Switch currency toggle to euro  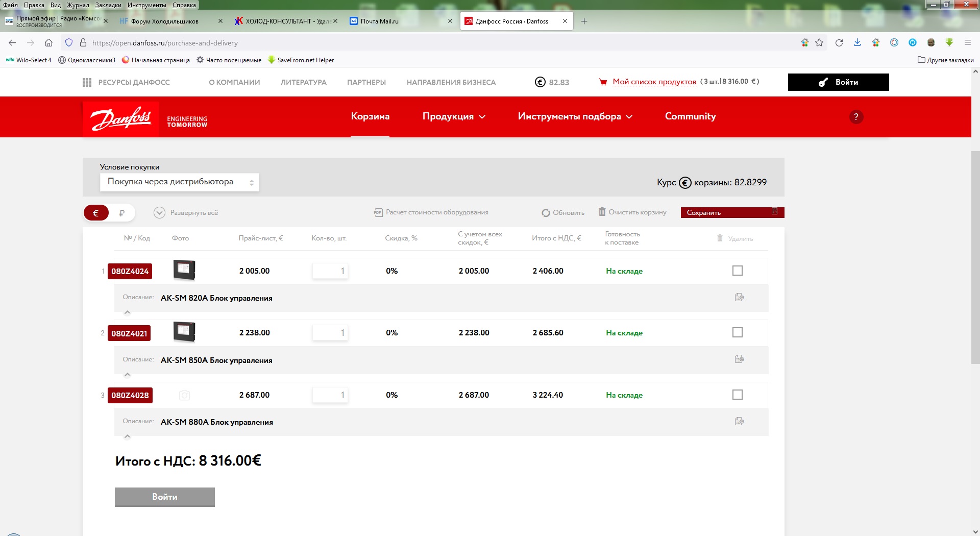pos(96,213)
